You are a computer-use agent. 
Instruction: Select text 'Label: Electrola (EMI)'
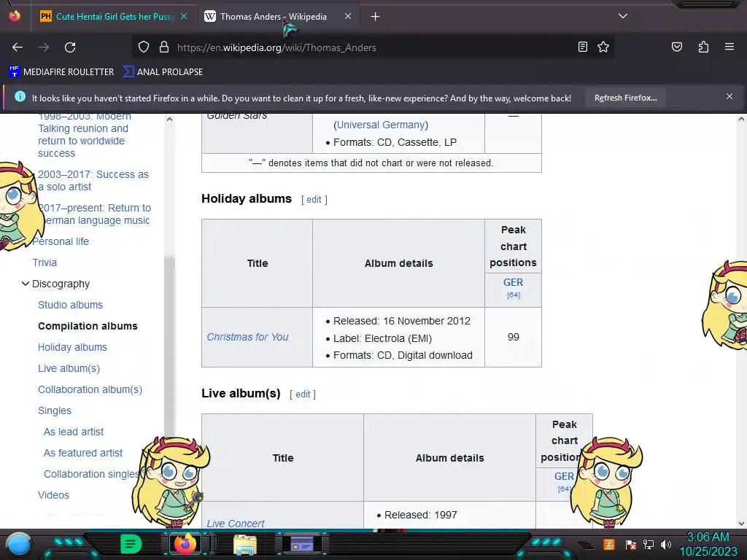point(382,338)
